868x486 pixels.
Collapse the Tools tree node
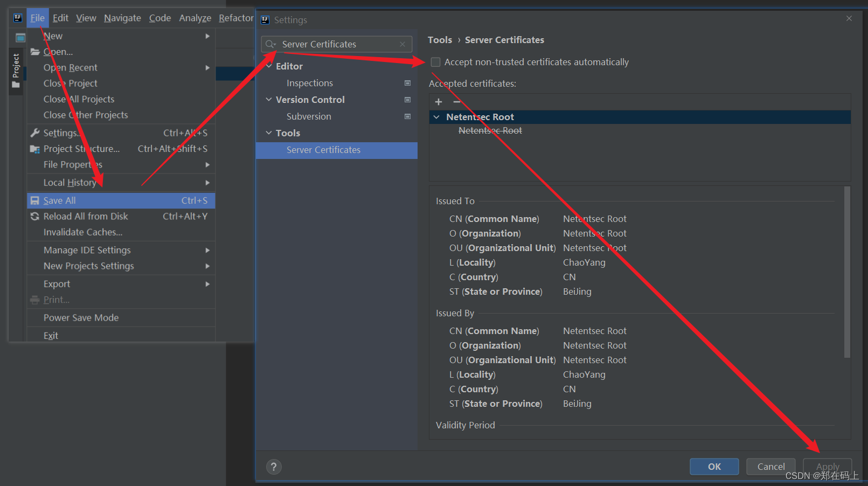pyautogui.click(x=269, y=133)
